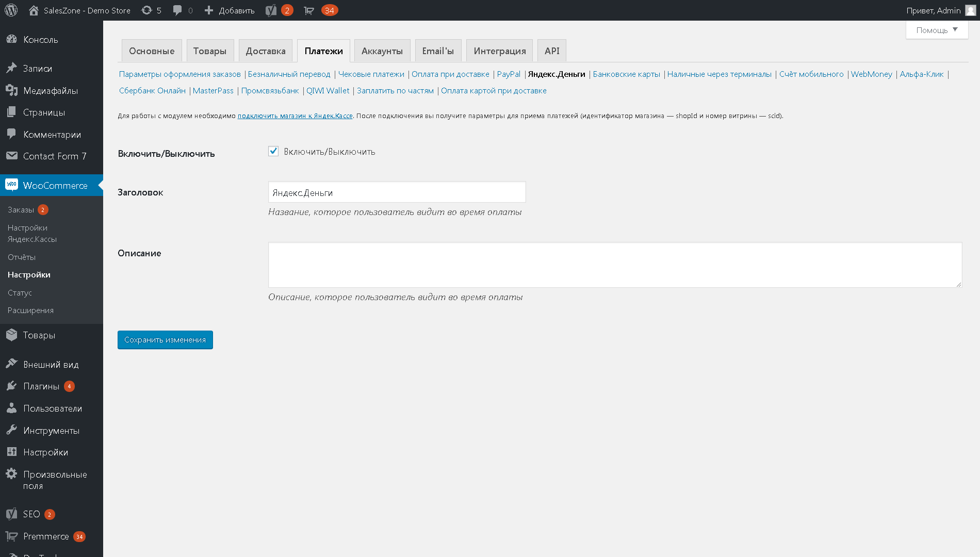The width and height of the screenshot is (980, 557).
Task: Open the comments bubble icon in the admin bar
Action: [177, 10]
